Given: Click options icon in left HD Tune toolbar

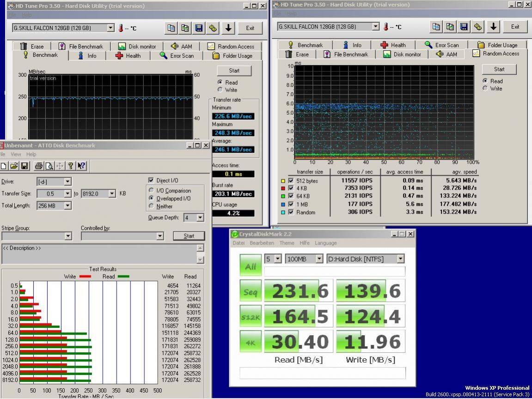Looking at the screenshot, I should 213,28.
